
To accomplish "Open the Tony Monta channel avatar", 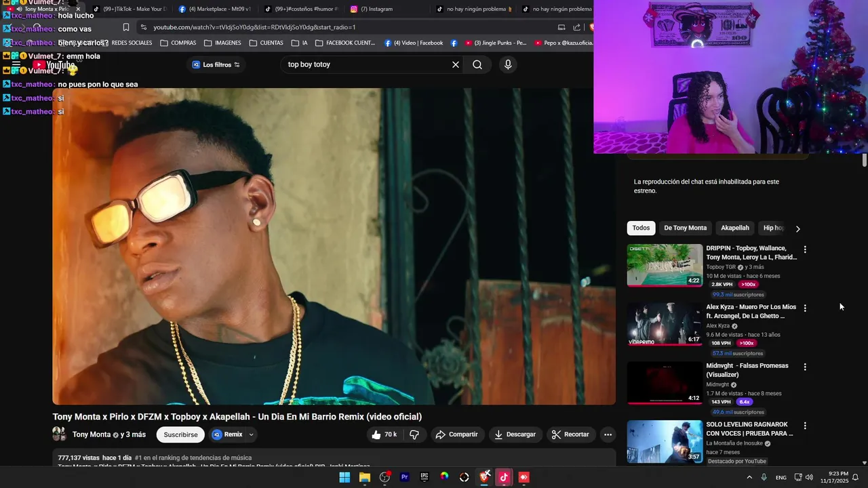I will (x=60, y=434).
